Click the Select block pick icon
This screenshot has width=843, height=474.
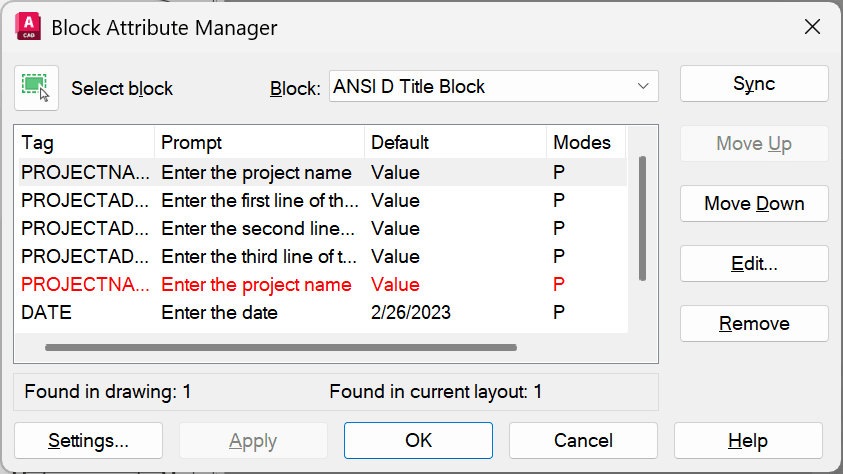tap(36, 89)
